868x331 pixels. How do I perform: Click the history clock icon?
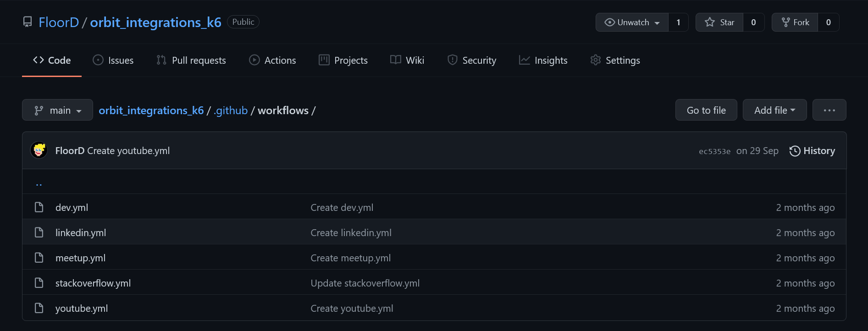point(795,151)
